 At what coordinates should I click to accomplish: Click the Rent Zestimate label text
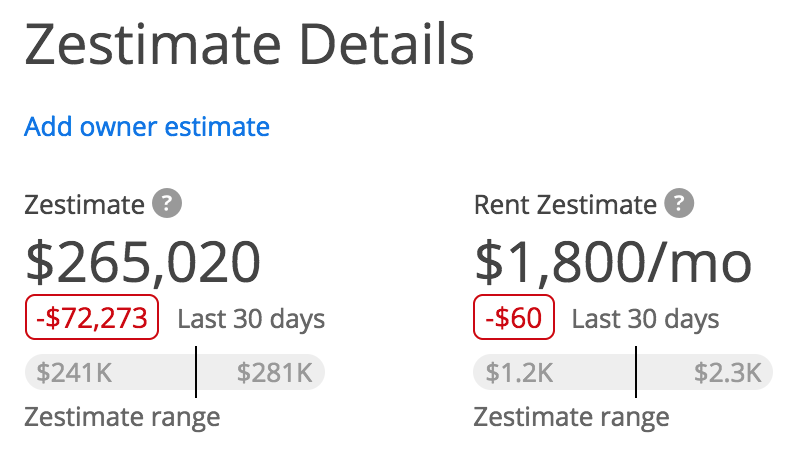565,205
